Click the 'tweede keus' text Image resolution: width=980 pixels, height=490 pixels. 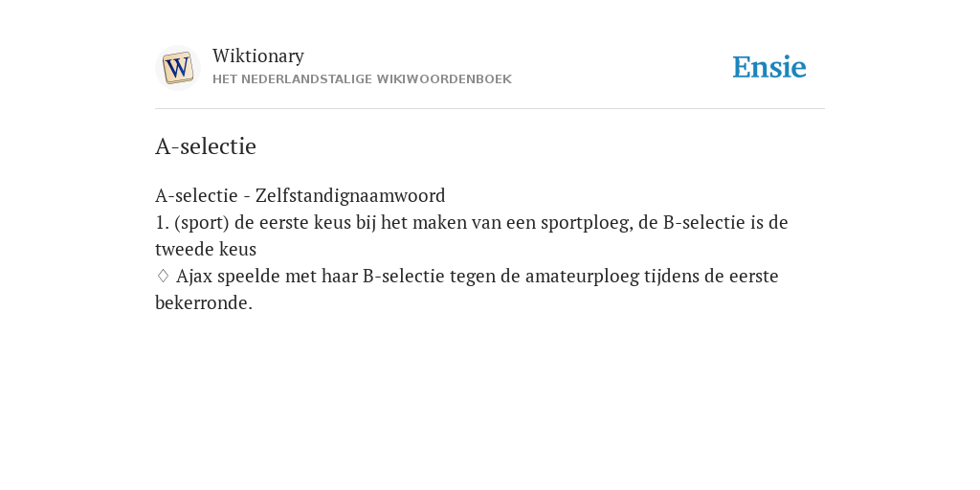206,250
